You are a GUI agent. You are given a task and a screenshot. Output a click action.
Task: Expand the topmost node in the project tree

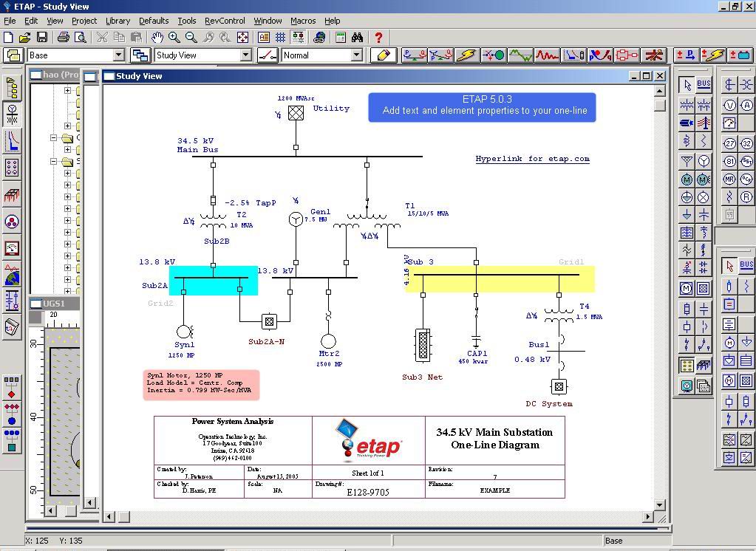click(x=67, y=90)
